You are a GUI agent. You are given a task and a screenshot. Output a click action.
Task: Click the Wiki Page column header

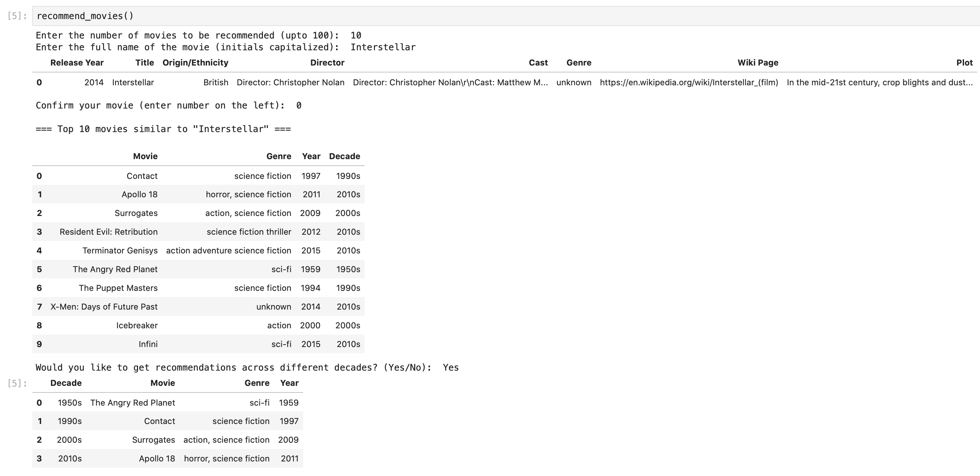tap(757, 63)
